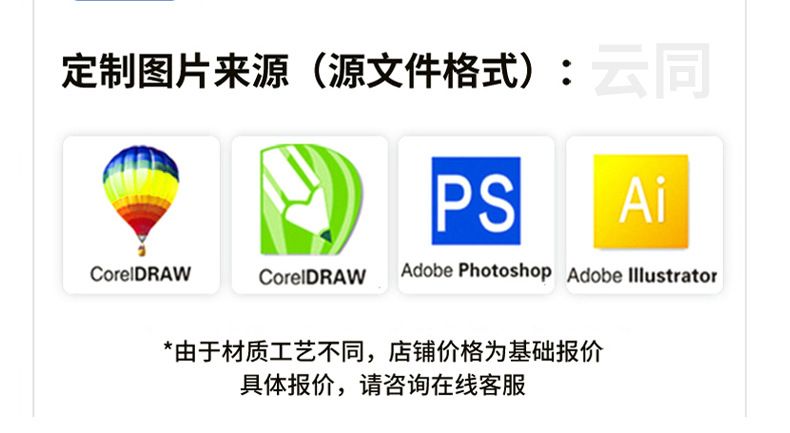Click the 请咨询在线客服 text
The height and width of the screenshot is (433, 790).
click(x=442, y=385)
